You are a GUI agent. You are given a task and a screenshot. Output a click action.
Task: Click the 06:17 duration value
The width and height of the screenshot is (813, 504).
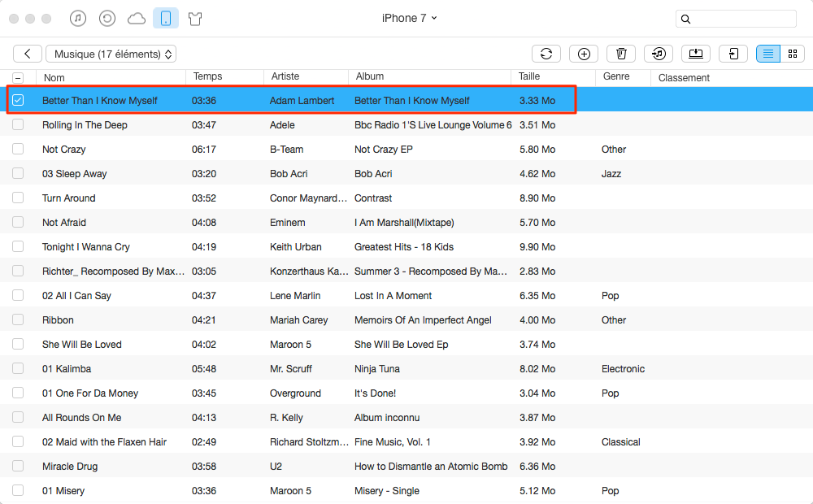(x=204, y=150)
